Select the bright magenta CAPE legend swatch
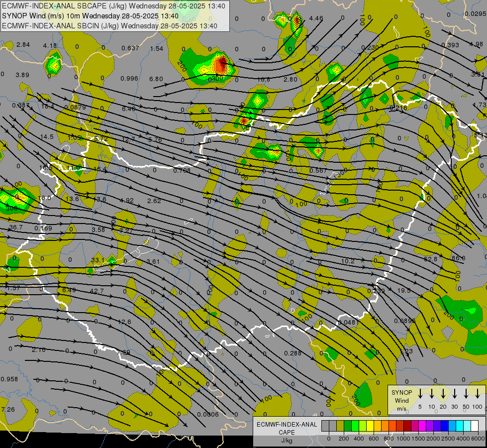Image resolution: width=487 pixels, height=448 pixels. coord(422,426)
